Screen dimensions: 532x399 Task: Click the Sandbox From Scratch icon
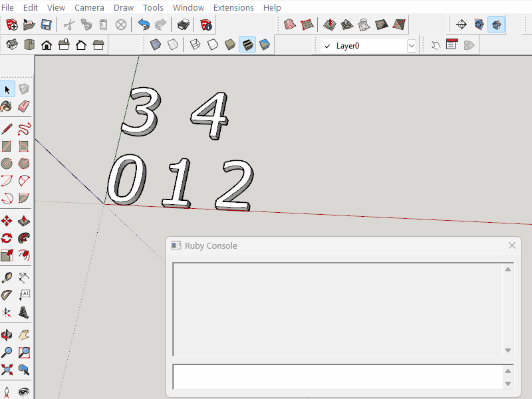[307, 25]
